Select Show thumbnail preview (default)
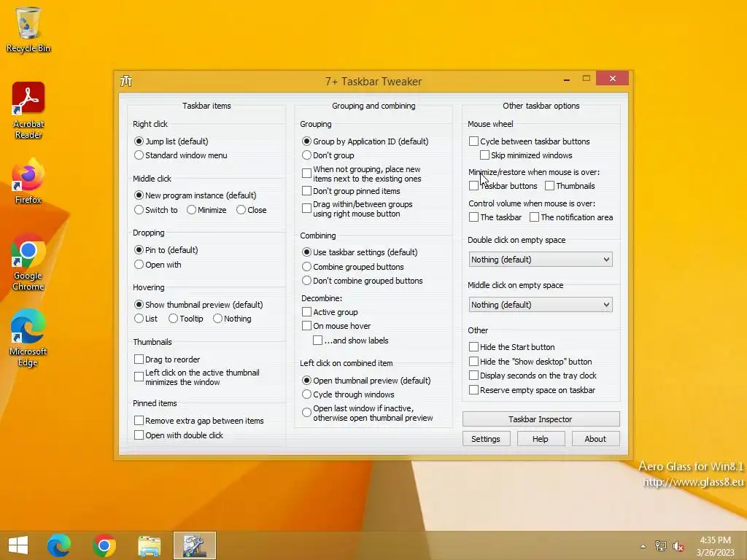This screenshot has width=747, height=560. 198,305
